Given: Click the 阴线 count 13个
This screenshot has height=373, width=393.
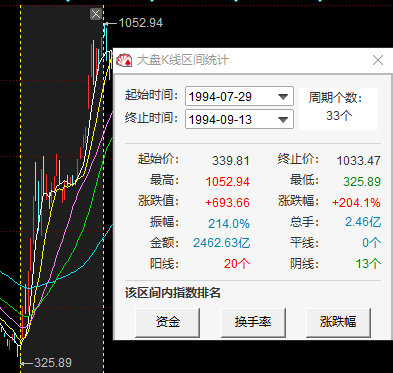Looking at the screenshot, I should pyautogui.click(x=368, y=264).
